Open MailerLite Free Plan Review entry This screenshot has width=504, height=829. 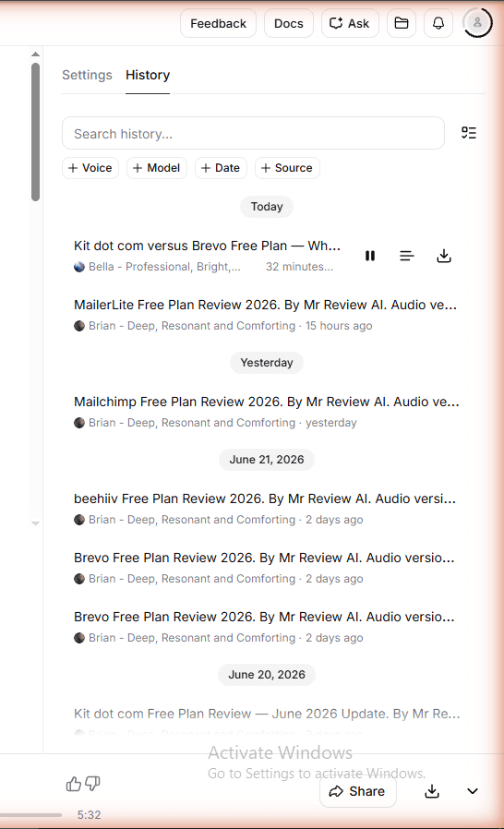click(x=266, y=305)
